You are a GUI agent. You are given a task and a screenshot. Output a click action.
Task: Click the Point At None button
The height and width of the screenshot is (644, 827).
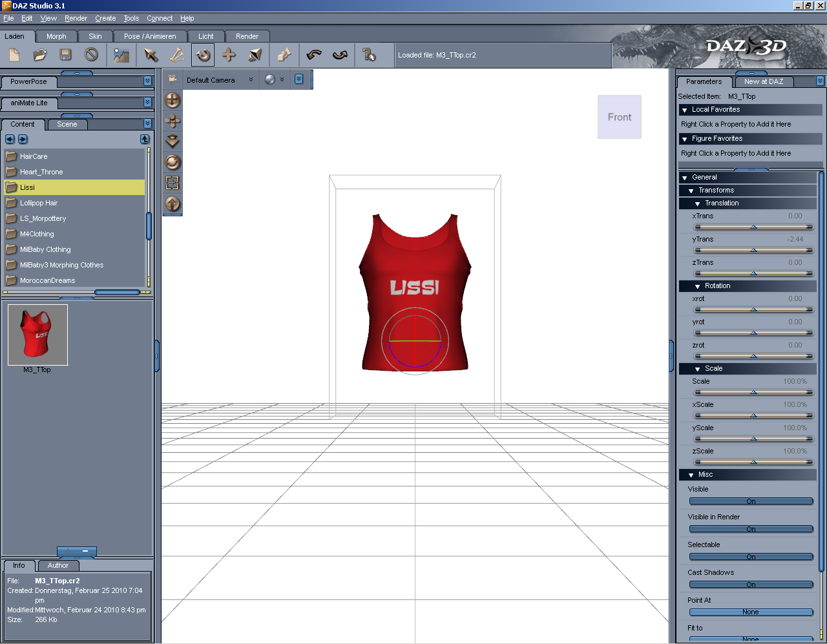(751, 612)
